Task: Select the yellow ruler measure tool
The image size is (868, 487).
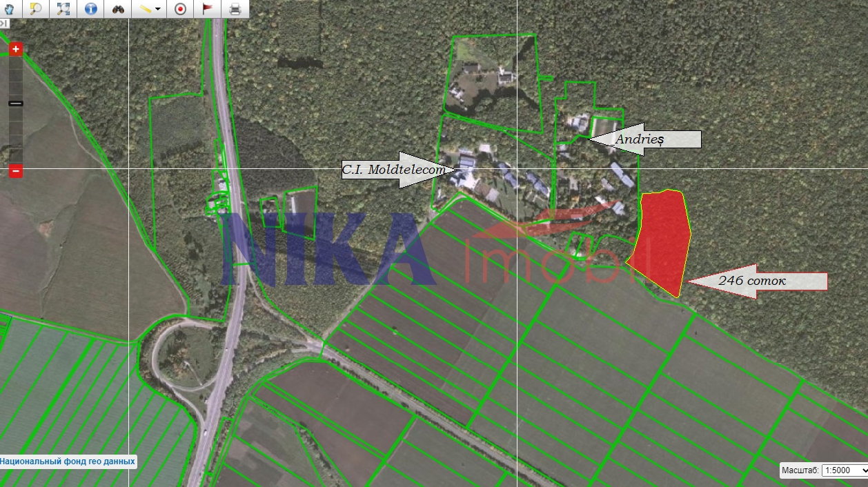Action: 145,9
